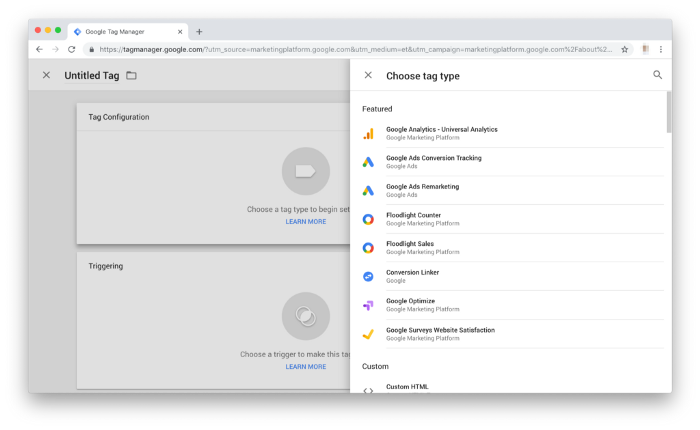Click the Featured section label
Screen dimensions: 700x430
point(377,109)
